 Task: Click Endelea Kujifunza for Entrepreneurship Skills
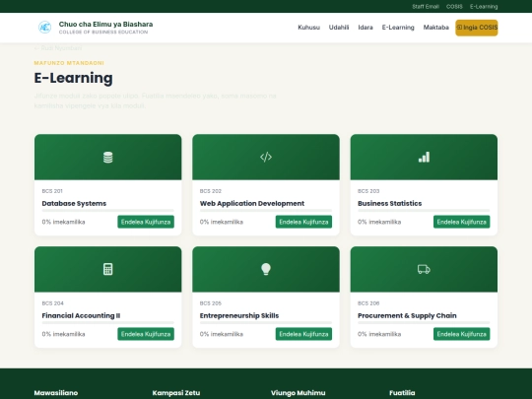tap(303, 334)
